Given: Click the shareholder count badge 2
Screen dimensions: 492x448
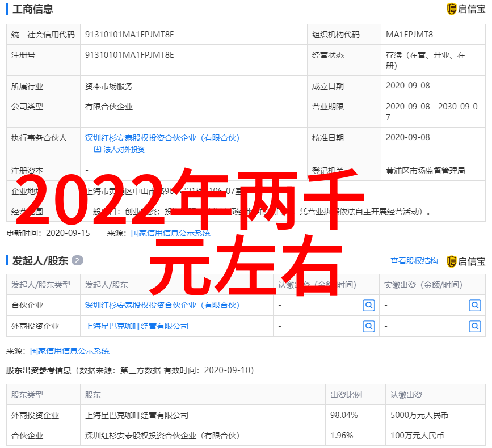Looking at the screenshot, I should pos(77,260).
